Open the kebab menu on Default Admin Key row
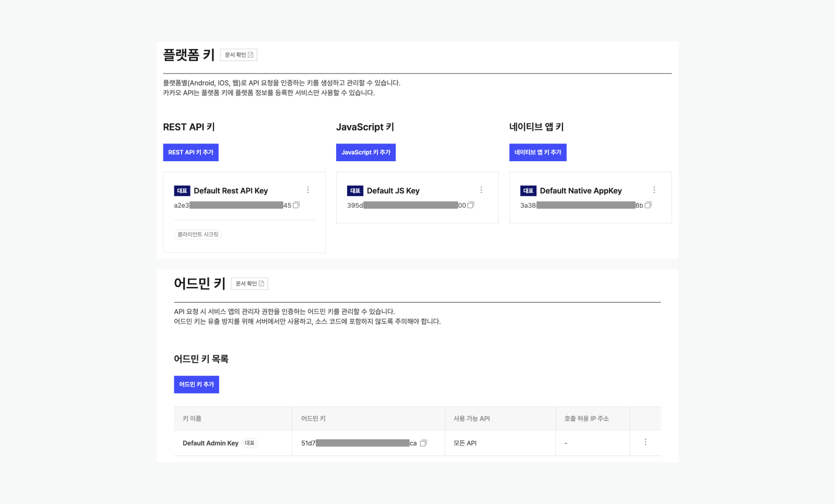The image size is (835, 504). pos(646,442)
